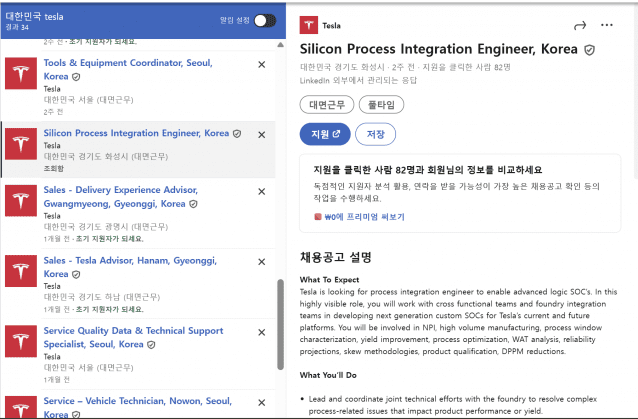Toggle the job alert switch
This screenshot has height=419, width=638.
click(264, 20)
